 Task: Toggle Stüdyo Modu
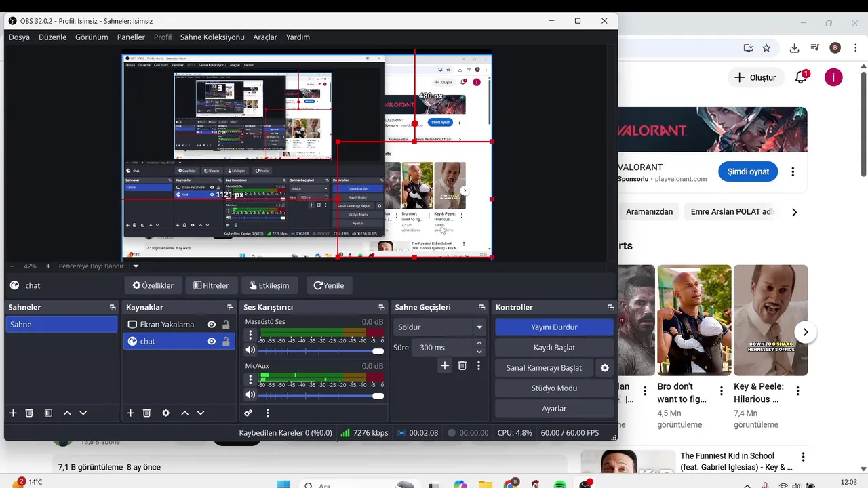(x=554, y=388)
